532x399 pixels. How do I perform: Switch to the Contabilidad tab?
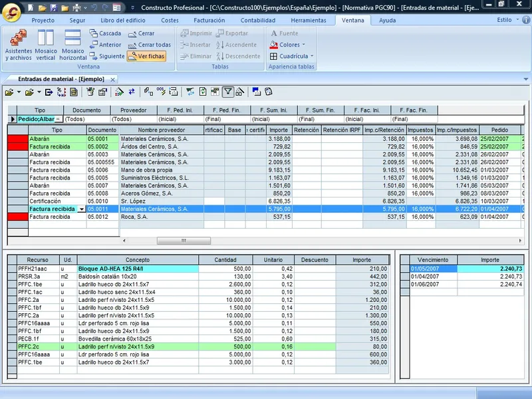point(258,21)
